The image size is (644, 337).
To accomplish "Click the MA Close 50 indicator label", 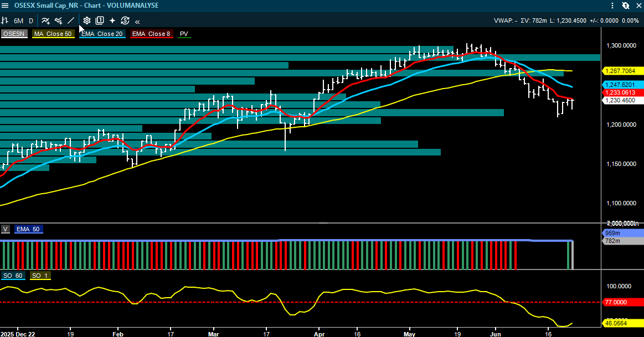I will [53, 34].
